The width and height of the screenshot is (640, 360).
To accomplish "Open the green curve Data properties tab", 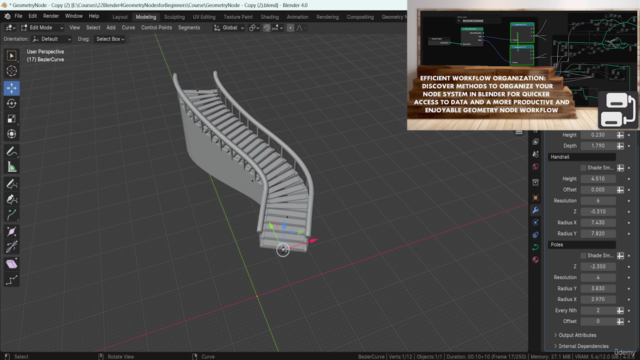I will coord(536,247).
